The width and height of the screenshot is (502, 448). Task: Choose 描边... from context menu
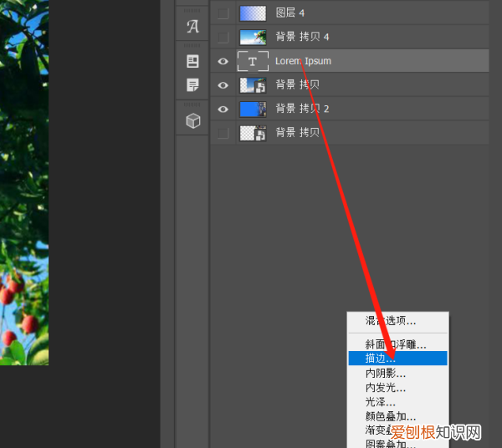click(x=397, y=358)
